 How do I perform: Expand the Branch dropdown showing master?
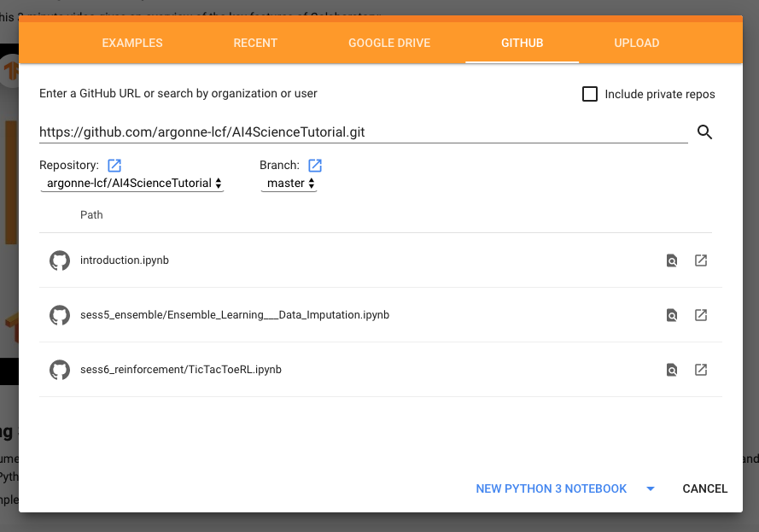point(289,184)
